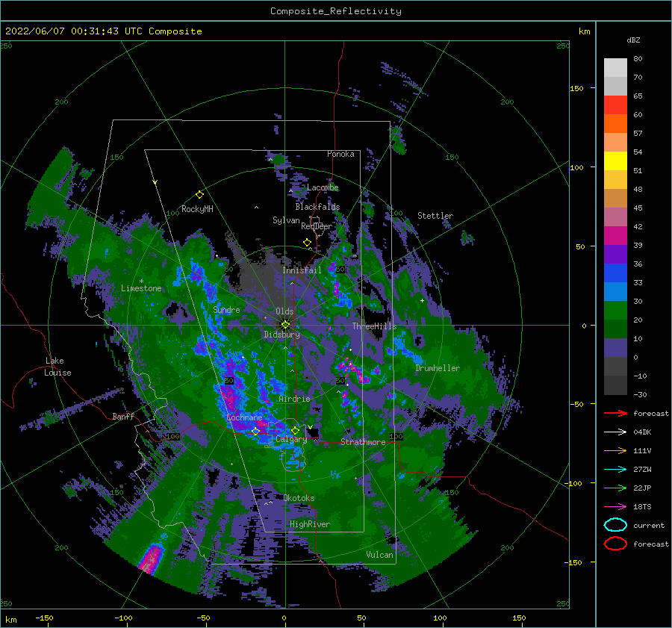Select the magenta 18TS arrow icon
The image size is (672, 628).
point(615,507)
